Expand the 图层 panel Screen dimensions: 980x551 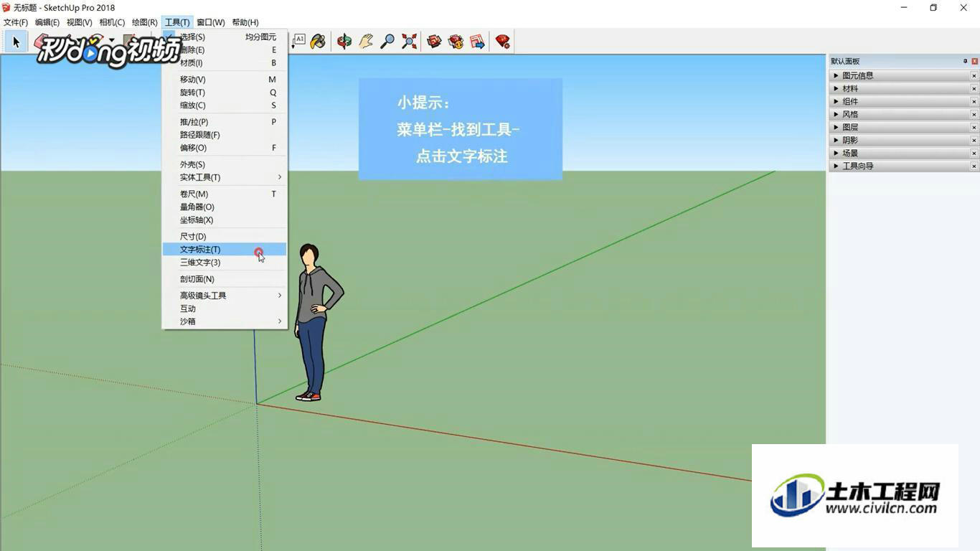pyautogui.click(x=836, y=127)
